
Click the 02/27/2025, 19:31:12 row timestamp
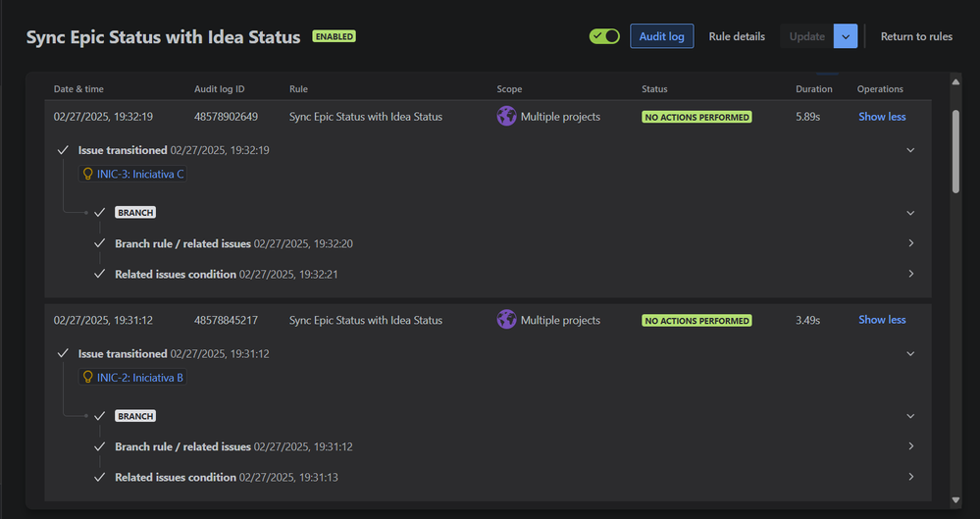[x=103, y=320]
